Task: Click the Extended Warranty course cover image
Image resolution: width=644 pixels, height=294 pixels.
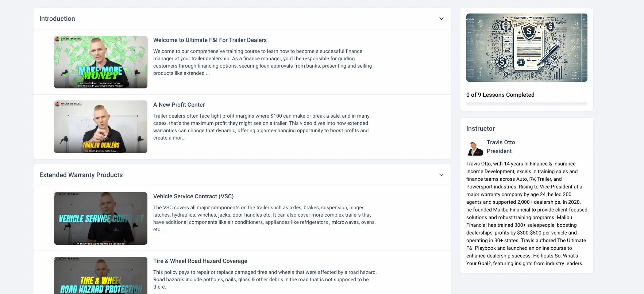Action: (527, 47)
